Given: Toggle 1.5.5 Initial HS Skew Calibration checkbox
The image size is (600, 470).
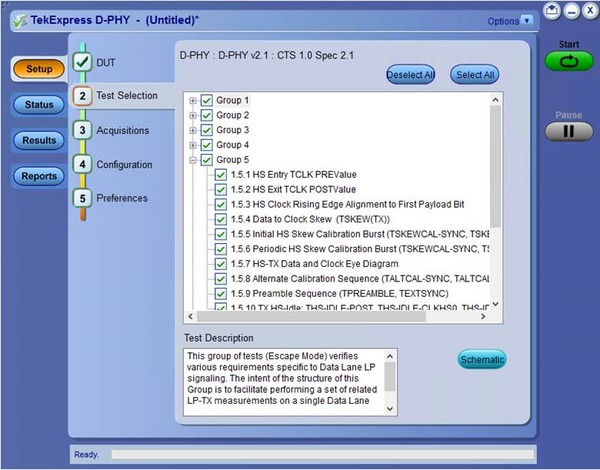Looking at the screenshot, I should [x=220, y=235].
